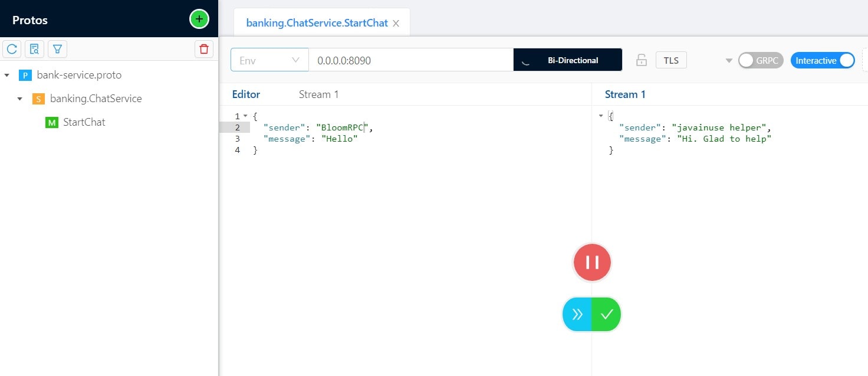Click the "Hello" message value in editor
868x376 pixels.
coord(339,139)
